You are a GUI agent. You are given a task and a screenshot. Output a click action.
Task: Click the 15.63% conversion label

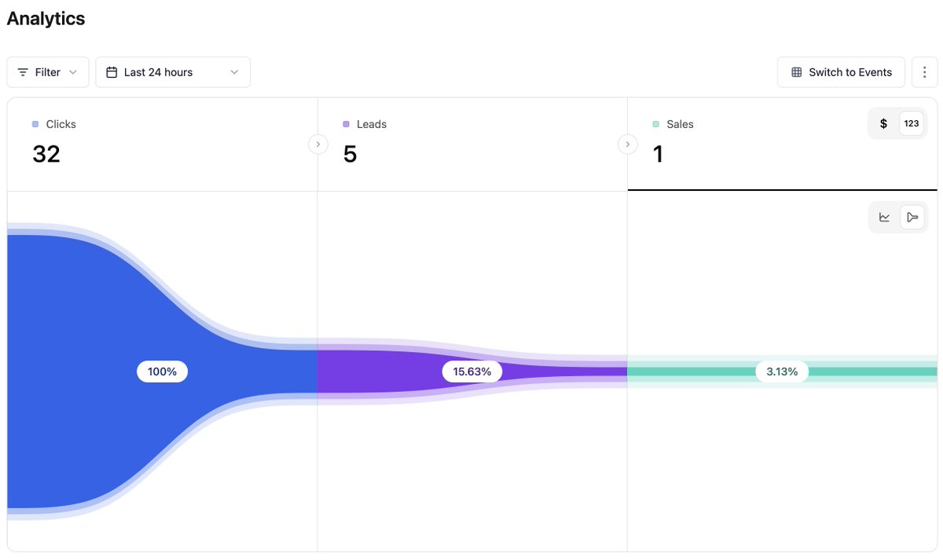point(472,372)
